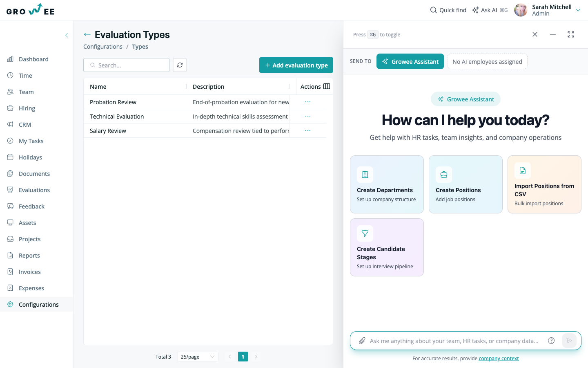Collapse the left sidebar with the chevron
Screen dimensions: 588x368
(67, 35)
